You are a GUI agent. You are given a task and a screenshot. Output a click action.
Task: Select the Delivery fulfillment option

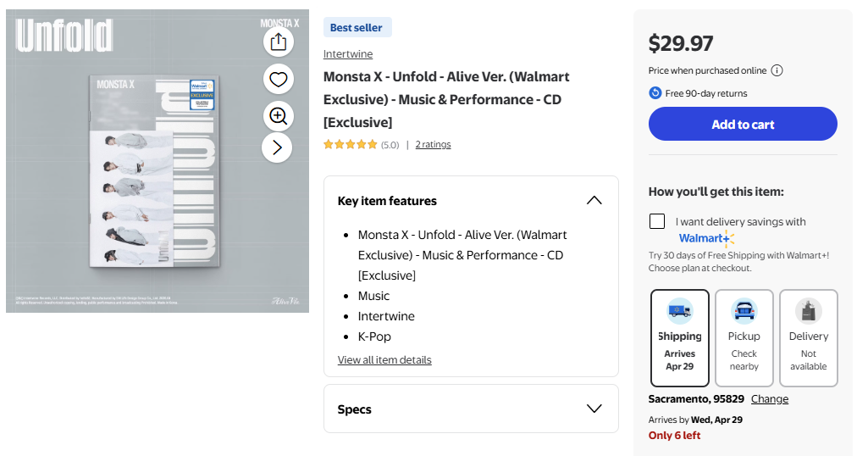[809, 337]
